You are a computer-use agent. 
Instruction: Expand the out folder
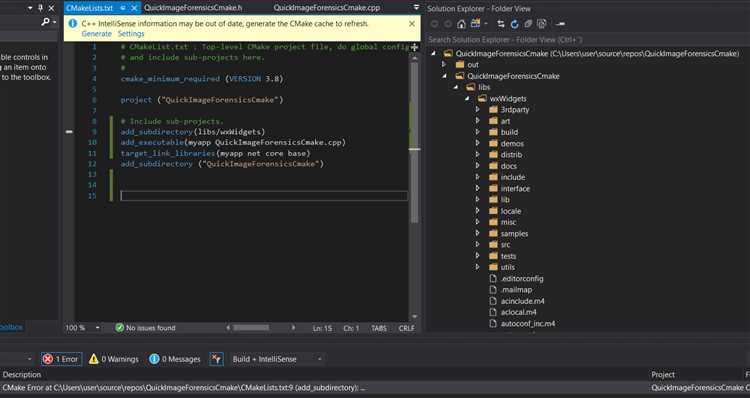point(444,65)
